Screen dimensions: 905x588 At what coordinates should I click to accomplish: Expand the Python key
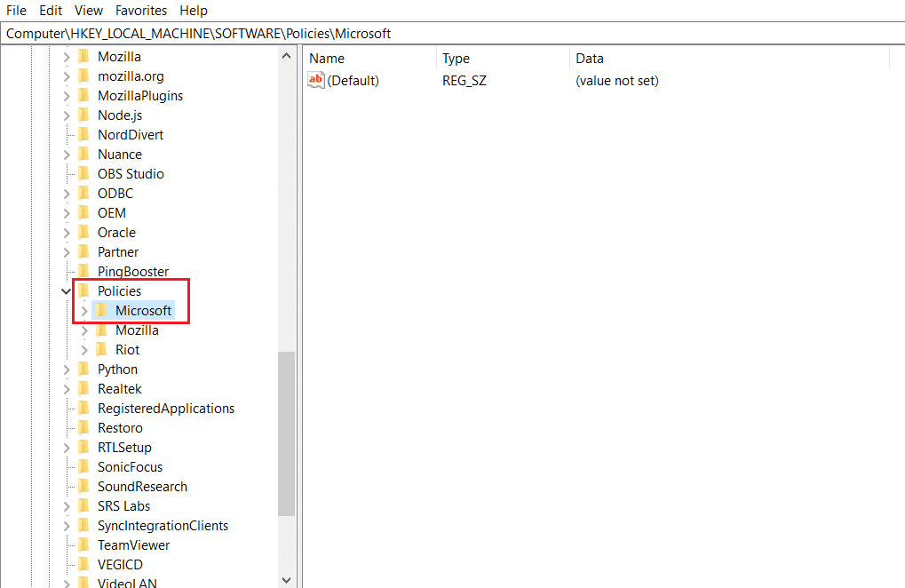tap(67, 369)
